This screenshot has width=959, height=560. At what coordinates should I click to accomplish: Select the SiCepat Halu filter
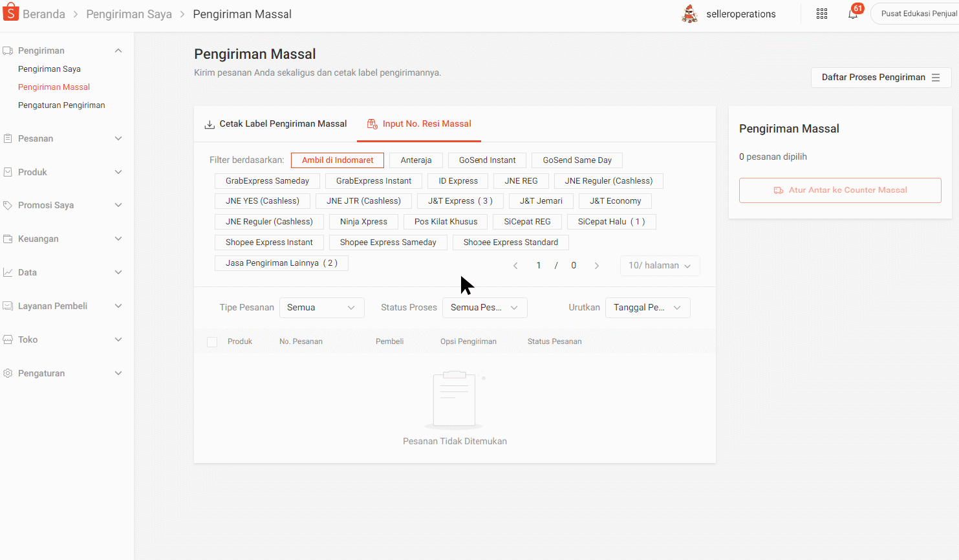[x=611, y=222]
